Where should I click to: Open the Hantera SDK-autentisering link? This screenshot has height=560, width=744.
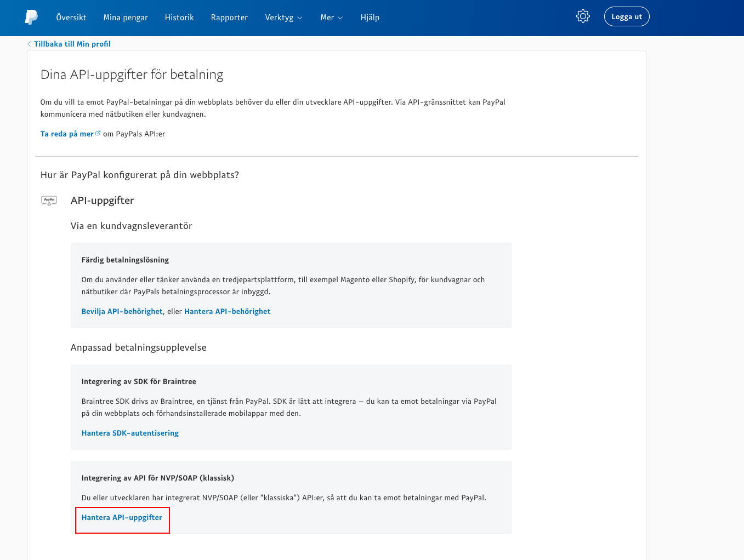(130, 433)
